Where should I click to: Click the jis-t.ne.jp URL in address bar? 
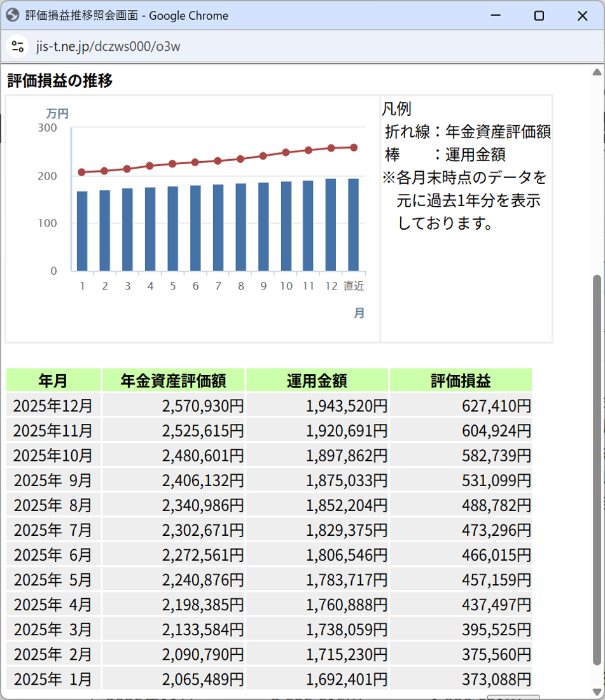(108, 46)
